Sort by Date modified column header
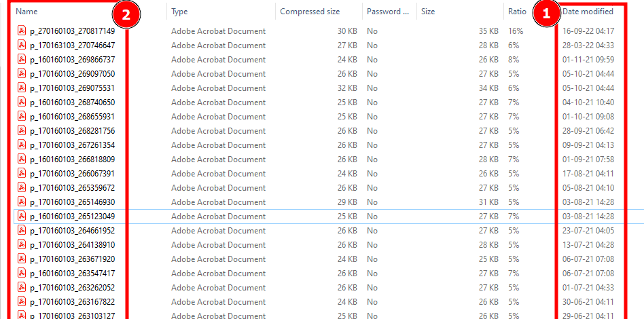Viewport: 644px width, 319px height. (588, 12)
